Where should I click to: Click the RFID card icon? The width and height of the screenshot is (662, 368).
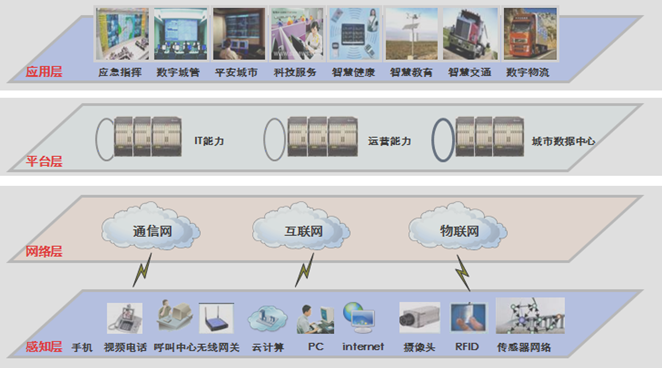point(468,318)
